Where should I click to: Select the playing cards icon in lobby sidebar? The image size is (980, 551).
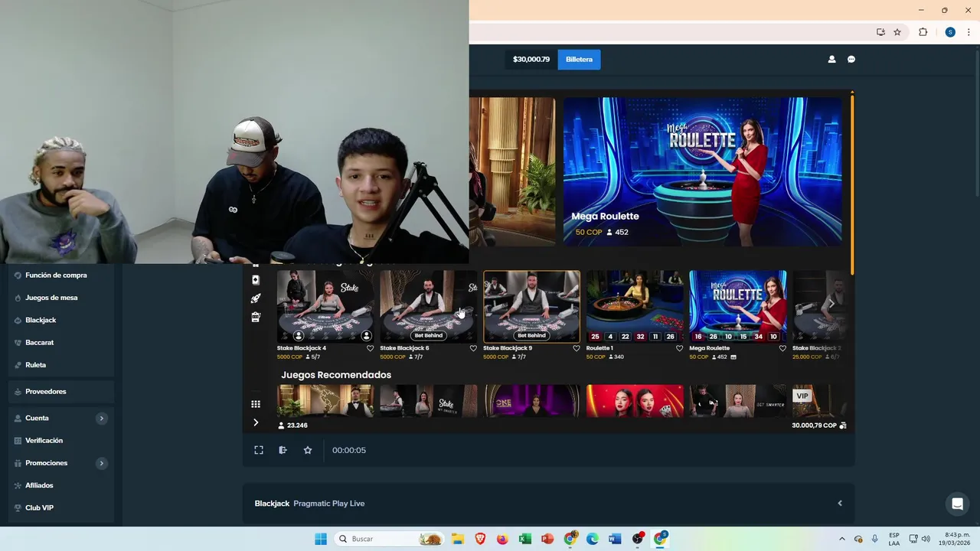(x=256, y=280)
